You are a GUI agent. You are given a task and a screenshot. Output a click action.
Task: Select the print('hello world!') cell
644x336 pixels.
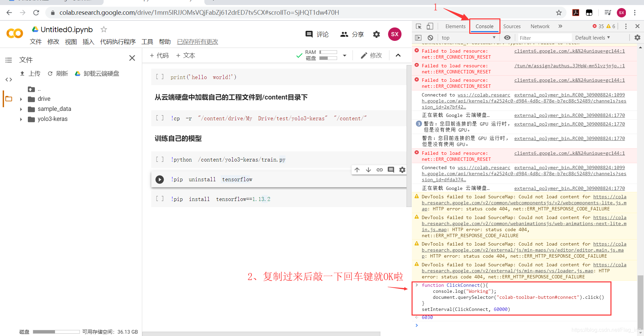[x=279, y=77]
